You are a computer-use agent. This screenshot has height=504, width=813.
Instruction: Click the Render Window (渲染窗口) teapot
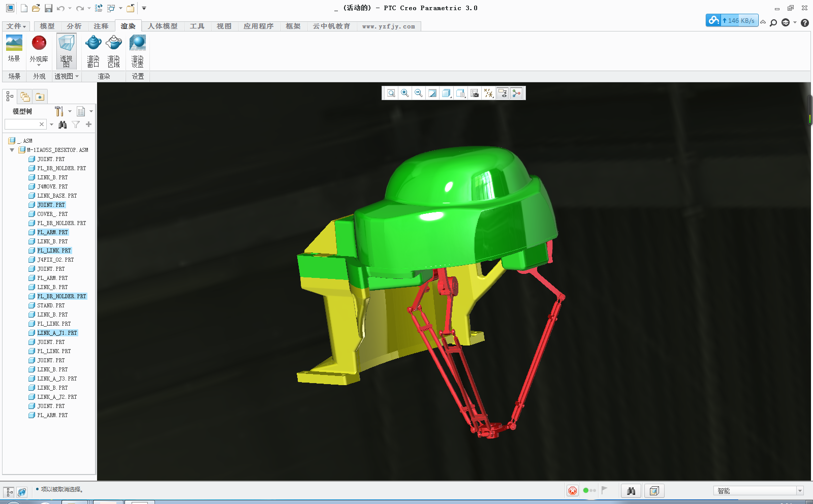tap(93, 51)
